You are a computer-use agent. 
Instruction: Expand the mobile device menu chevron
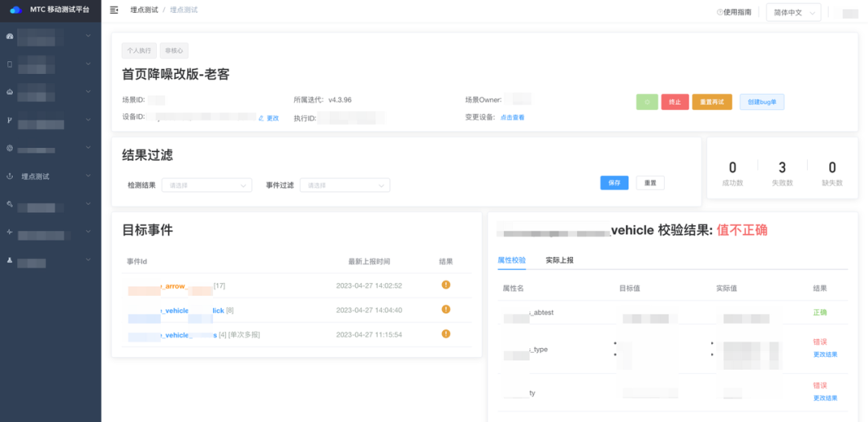point(88,64)
